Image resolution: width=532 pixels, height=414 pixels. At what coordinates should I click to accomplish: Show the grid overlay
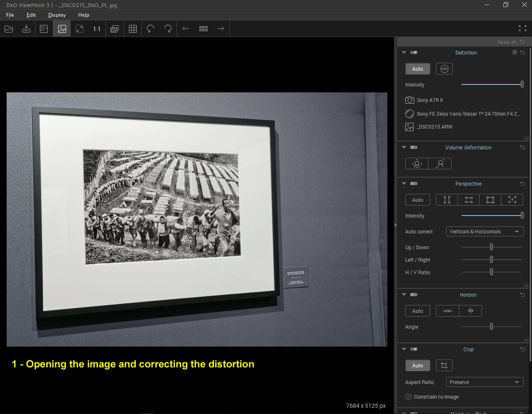point(133,29)
